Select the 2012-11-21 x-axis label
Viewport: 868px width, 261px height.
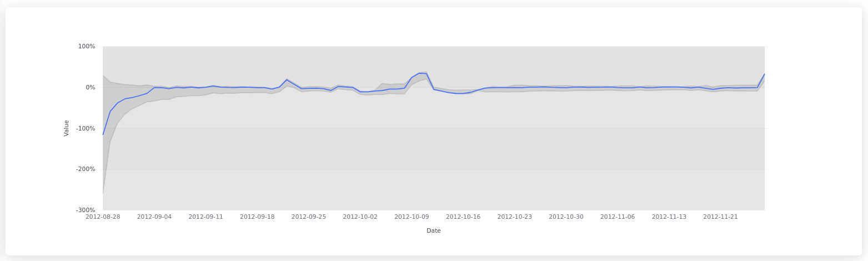click(720, 217)
